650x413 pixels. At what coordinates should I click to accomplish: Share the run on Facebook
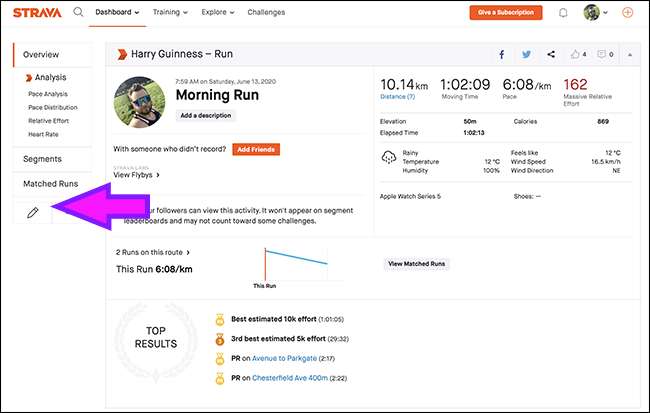[x=501, y=54]
